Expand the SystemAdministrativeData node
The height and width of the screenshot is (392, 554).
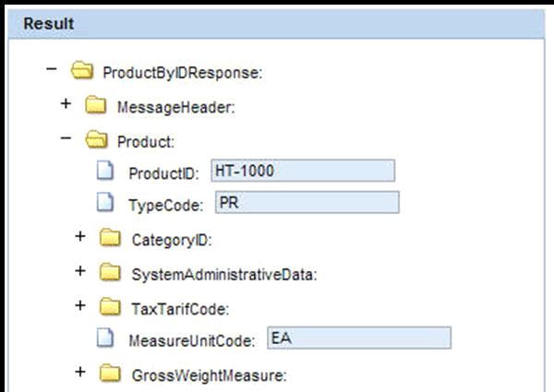pyautogui.click(x=80, y=271)
